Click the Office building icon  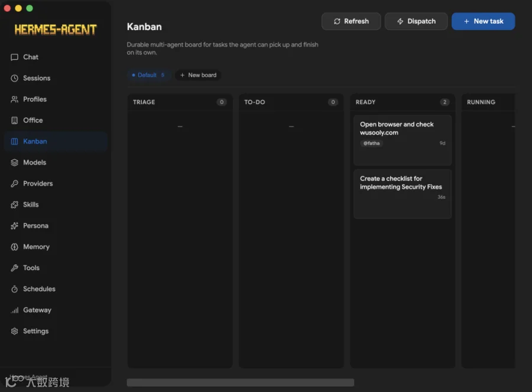(14, 120)
